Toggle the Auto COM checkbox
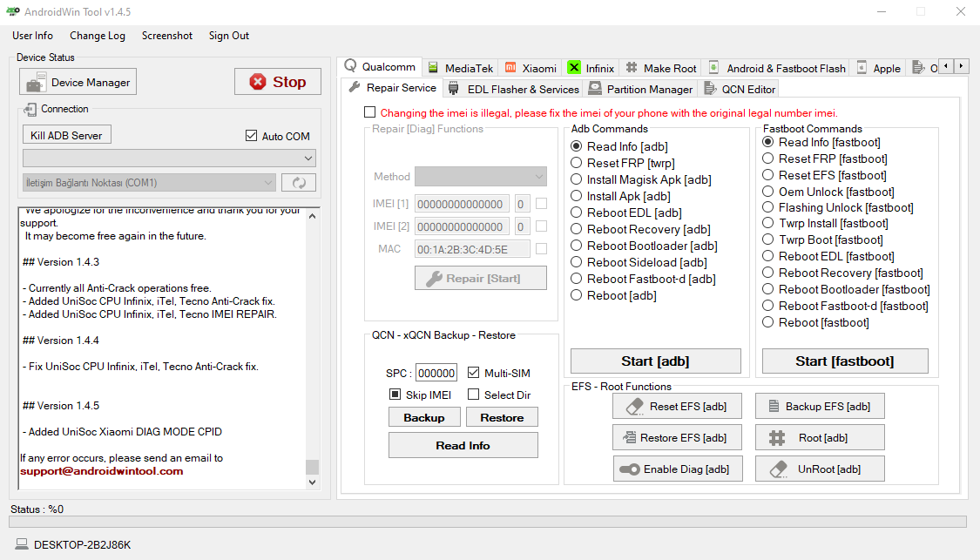Viewport: 980px width, 560px height. coord(253,136)
